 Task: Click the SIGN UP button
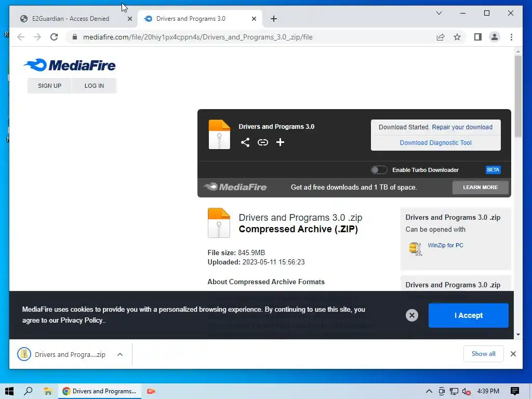tap(49, 86)
